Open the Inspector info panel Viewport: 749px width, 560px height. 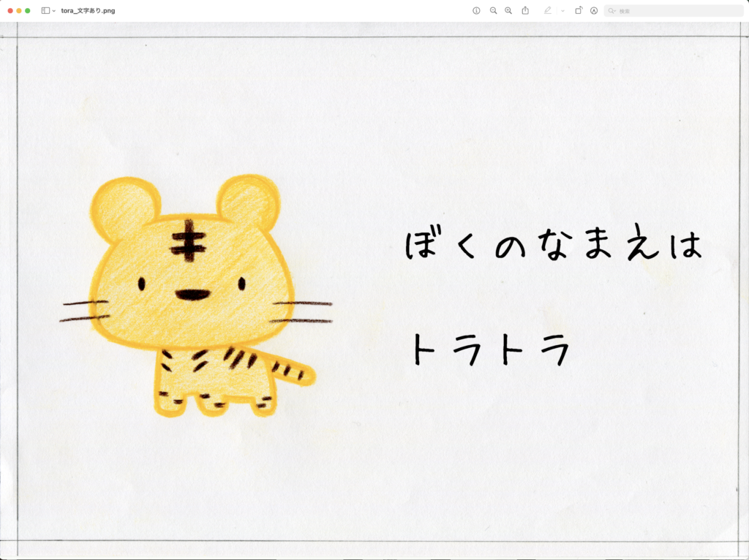pos(476,11)
